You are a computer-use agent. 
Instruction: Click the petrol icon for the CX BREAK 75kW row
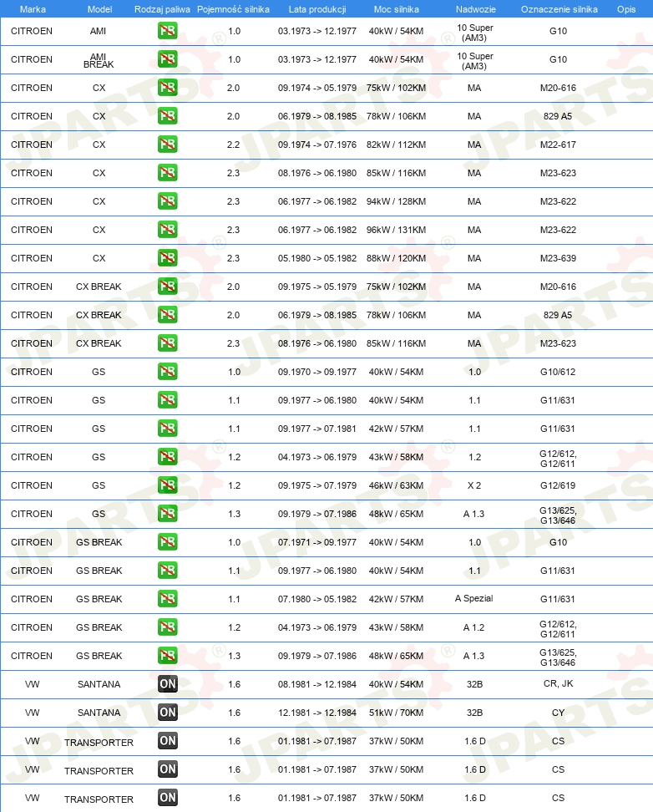pyautogui.click(x=167, y=287)
